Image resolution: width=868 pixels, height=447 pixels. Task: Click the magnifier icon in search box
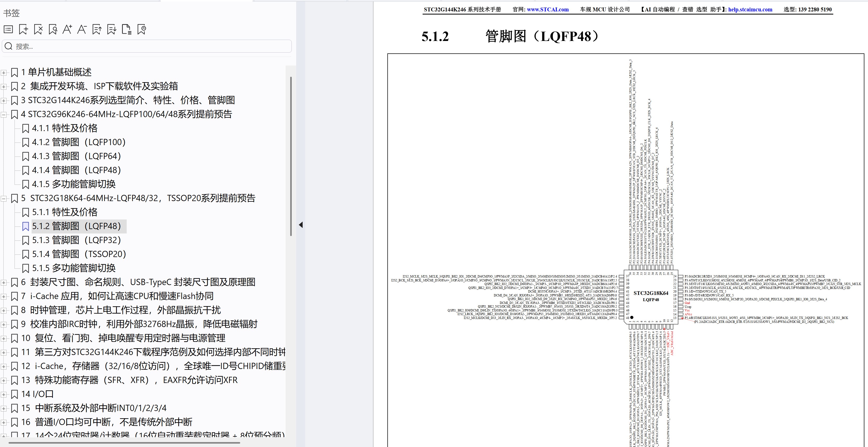point(9,46)
